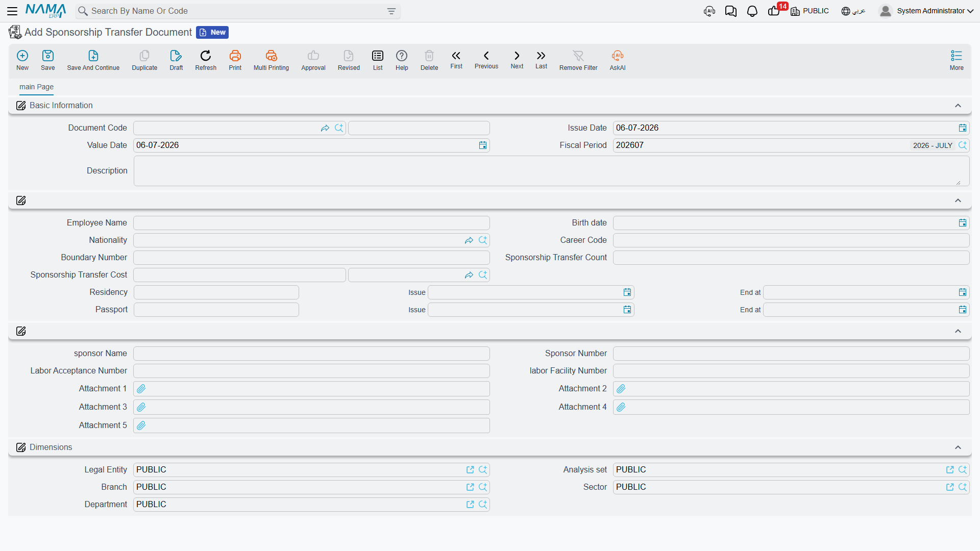
Task: Click Nationality search lookup icon
Action: [483, 240]
